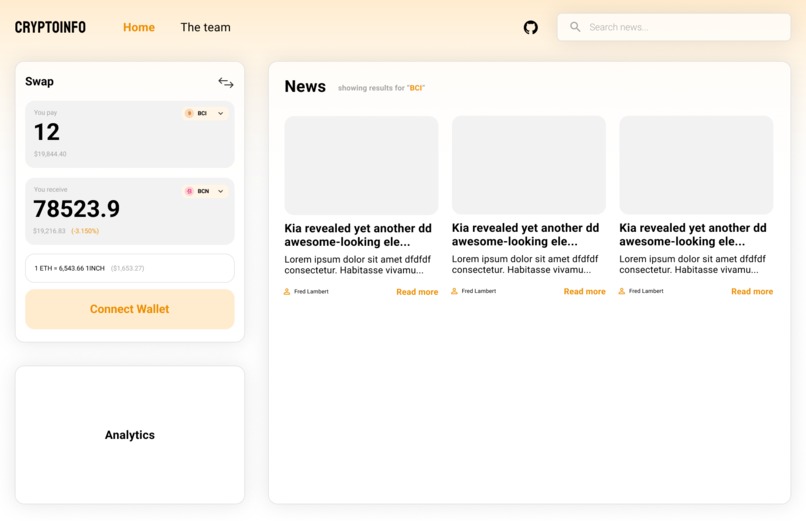The width and height of the screenshot is (806, 521).
Task: Click the swap direction arrows icon
Action: [x=226, y=82]
